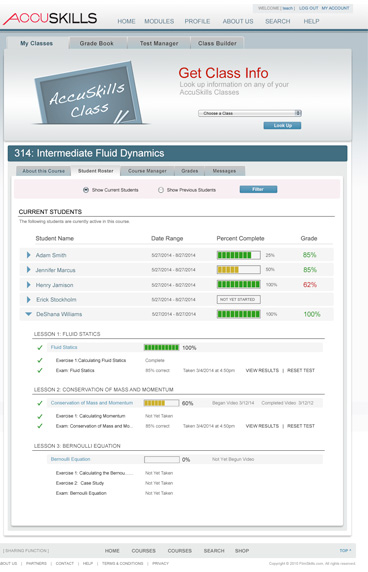Click RESET TEST for Conservation of Mass exam
Screen dimensions: 368x572
pyautogui.click(x=301, y=426)
